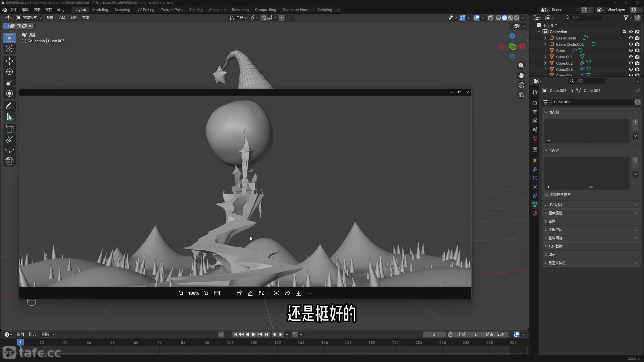Choose the Add Cube tool
The height and width of the screenshot is (362, 644).
(x=10, y=129)
